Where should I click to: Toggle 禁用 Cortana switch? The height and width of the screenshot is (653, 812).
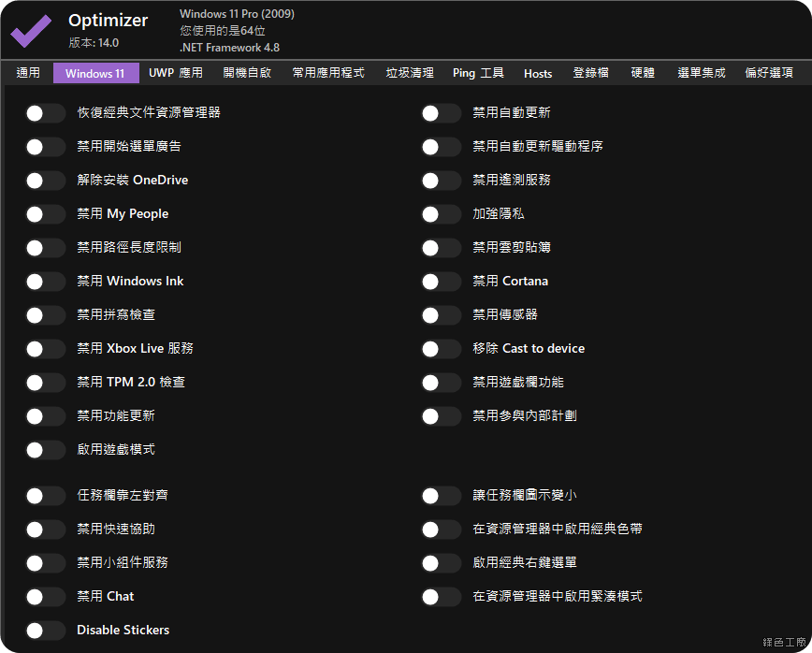point(441,282)
